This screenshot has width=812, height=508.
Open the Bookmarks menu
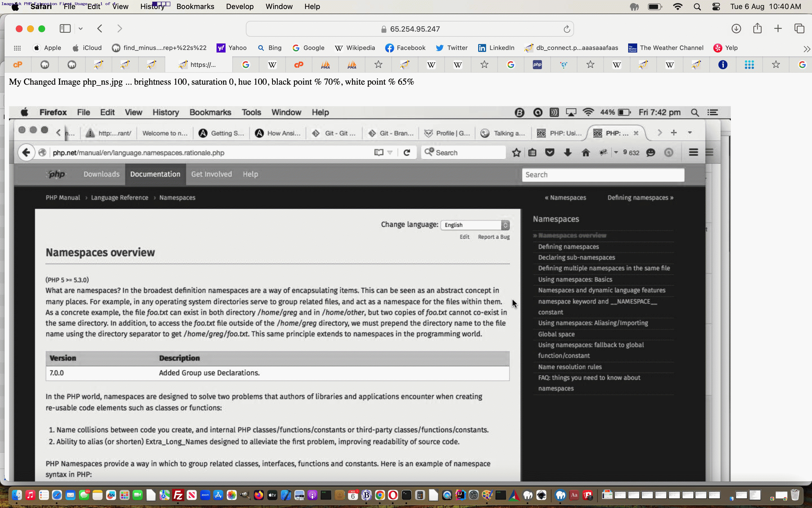(195, 6)
